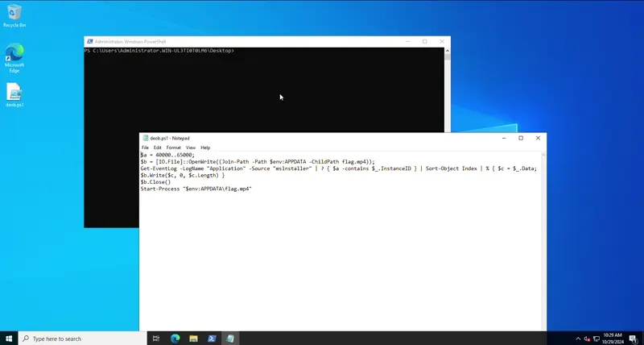This screenshot has height=345, width=644.
Task: Close the PowerShell window
Action: (442, 42)
